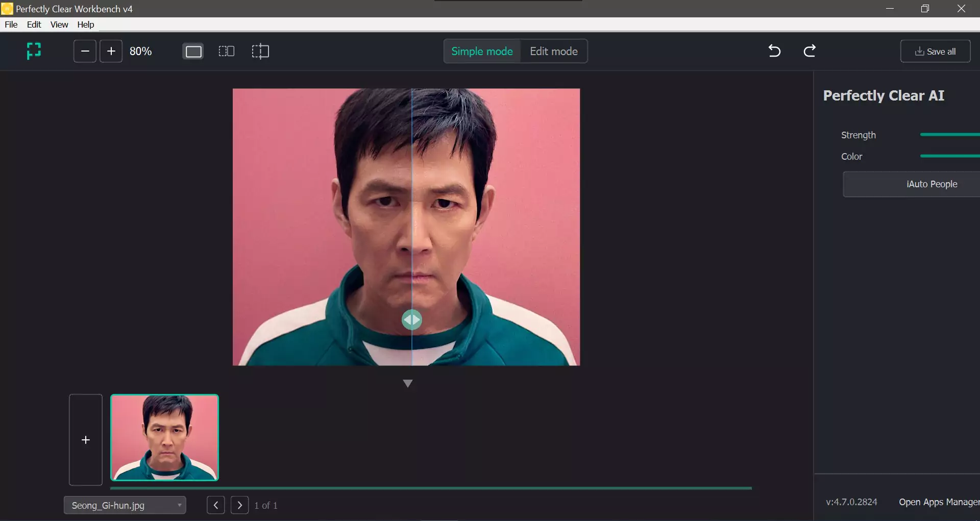
Task: Minimize the Perfectly Clear Workbench window
Action: pyautogui.click(x=890, y=9)
